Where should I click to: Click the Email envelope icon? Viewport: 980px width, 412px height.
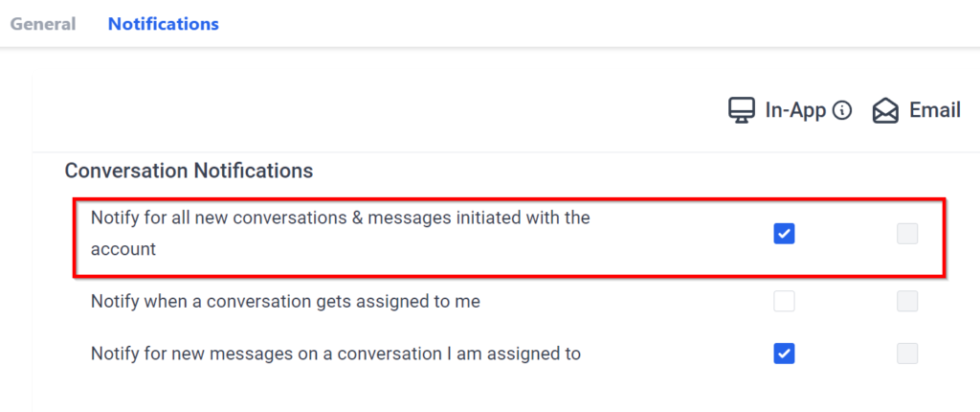[886, 111]
